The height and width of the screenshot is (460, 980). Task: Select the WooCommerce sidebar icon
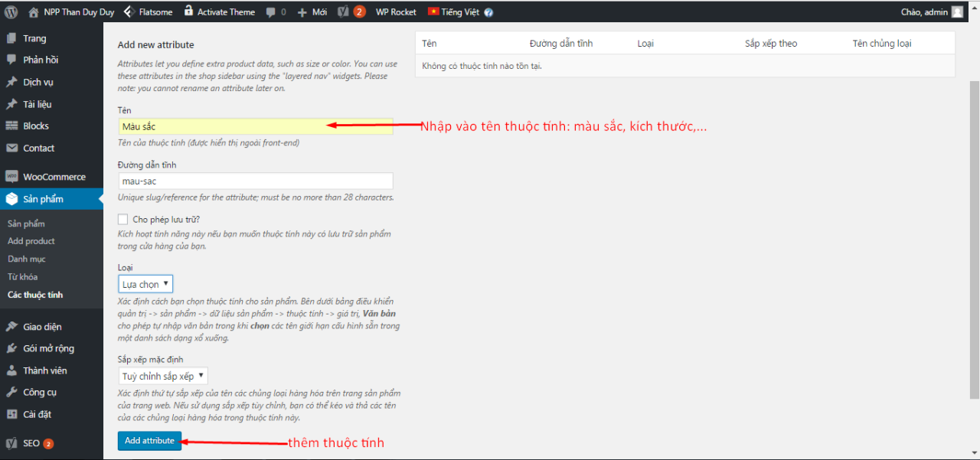click(11, 176)
